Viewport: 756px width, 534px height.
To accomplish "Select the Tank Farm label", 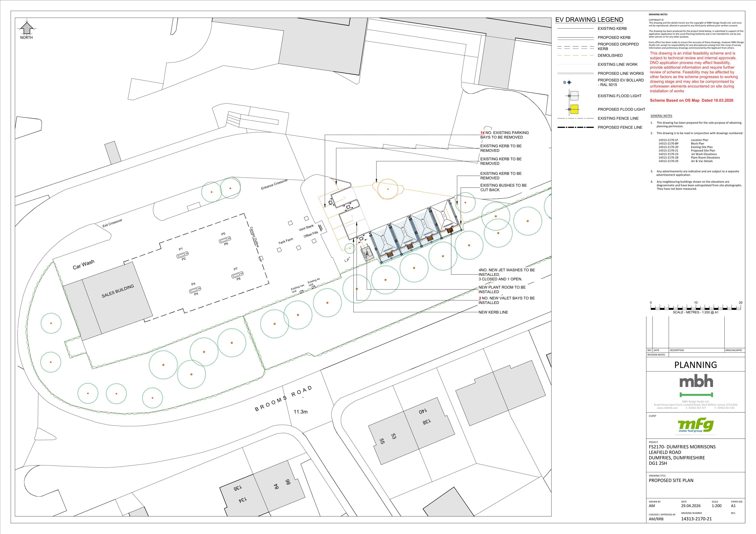I will (286, 241).
